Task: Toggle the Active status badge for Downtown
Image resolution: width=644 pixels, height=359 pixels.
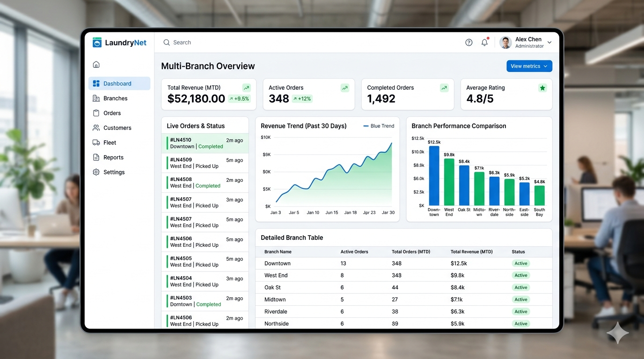Action: [520, 263]
